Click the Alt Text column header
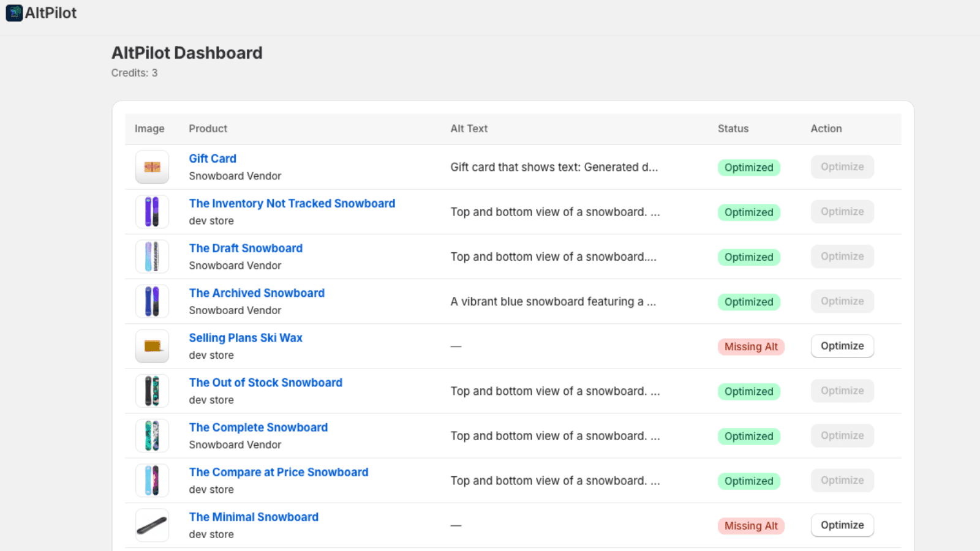 tap(469, 129)
